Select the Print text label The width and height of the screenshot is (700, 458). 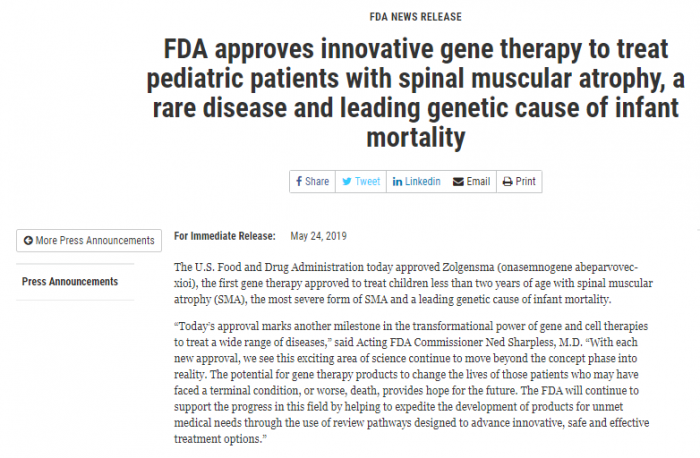[x=525, y=181]
